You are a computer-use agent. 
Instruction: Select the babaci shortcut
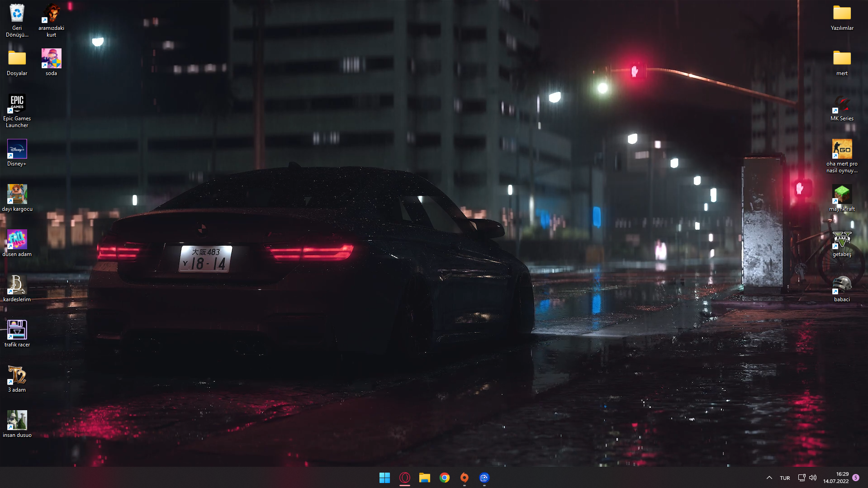[842, 289]
